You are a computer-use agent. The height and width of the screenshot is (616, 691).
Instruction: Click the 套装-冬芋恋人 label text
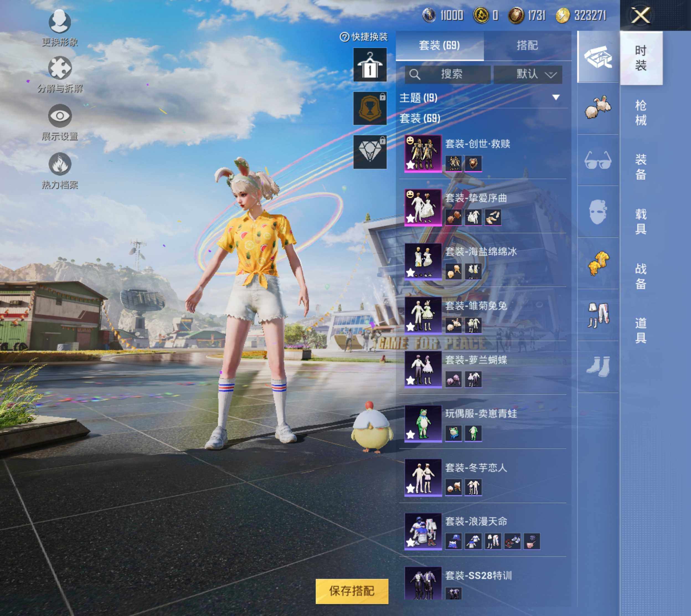[x=476, y=468]
